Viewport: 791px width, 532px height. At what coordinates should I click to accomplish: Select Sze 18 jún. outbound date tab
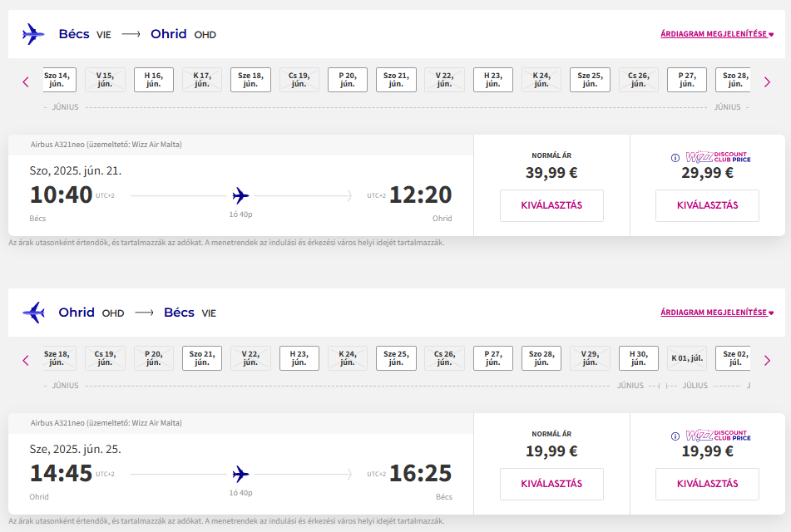(250, 80)
